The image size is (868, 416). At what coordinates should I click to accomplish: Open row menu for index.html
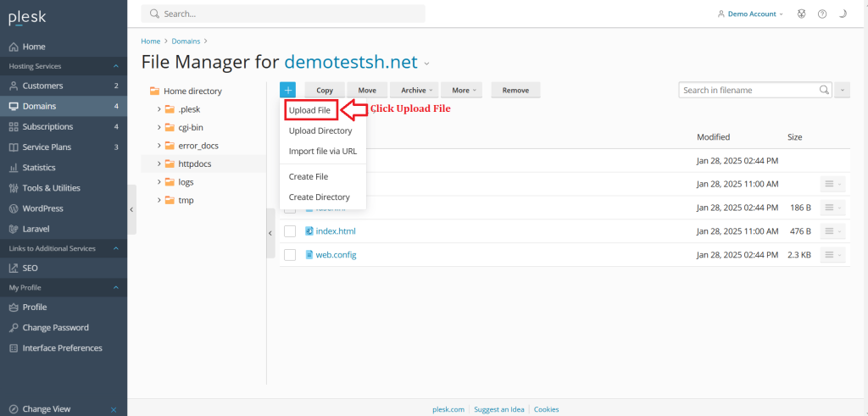point(832,231)
